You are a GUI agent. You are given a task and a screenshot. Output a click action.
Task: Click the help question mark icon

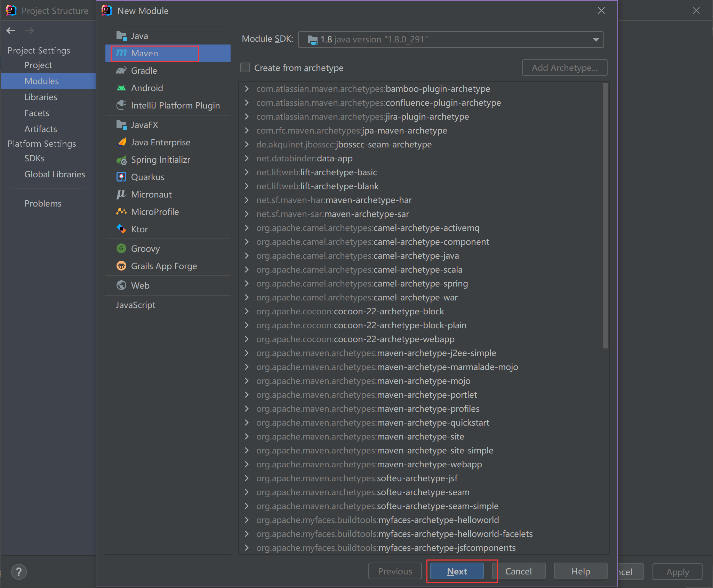click(x=19, y=572)
